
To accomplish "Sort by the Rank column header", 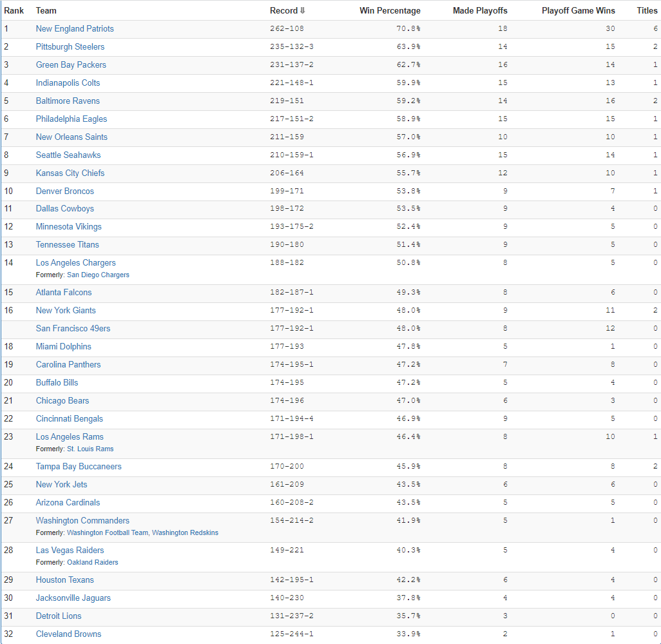I will (14, 10).
